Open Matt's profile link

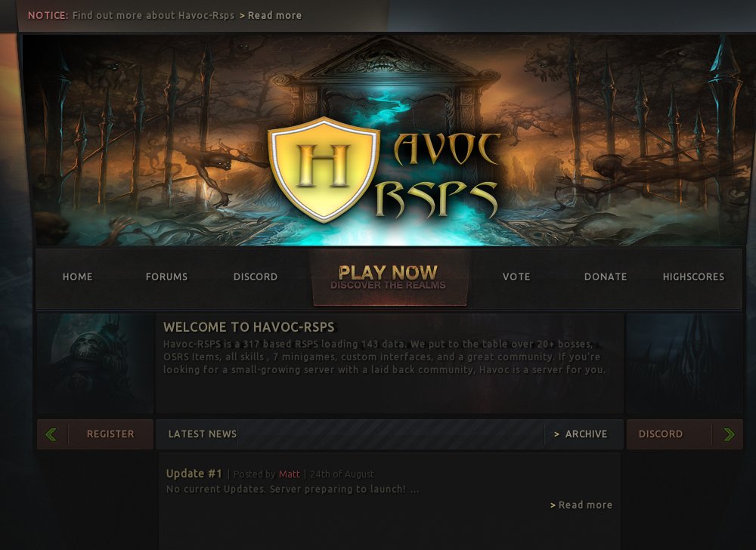click(290, 474)
